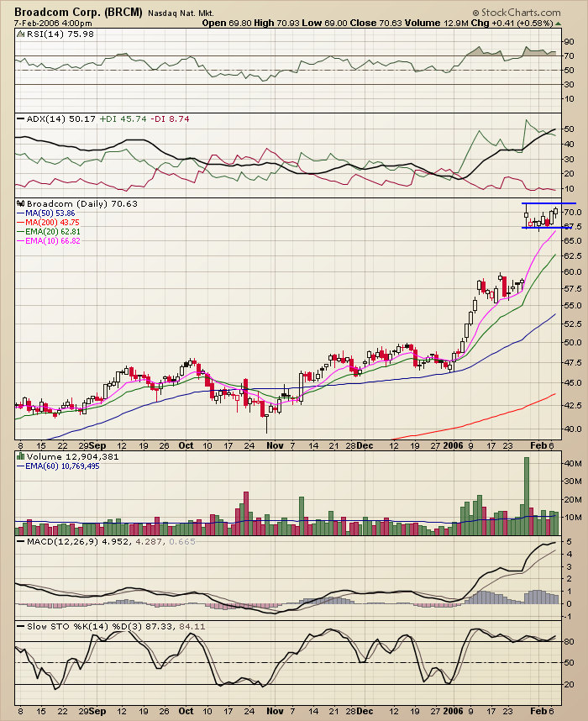Click the Slow STO %K(14) %D(3) label

[x=85, y=626]
